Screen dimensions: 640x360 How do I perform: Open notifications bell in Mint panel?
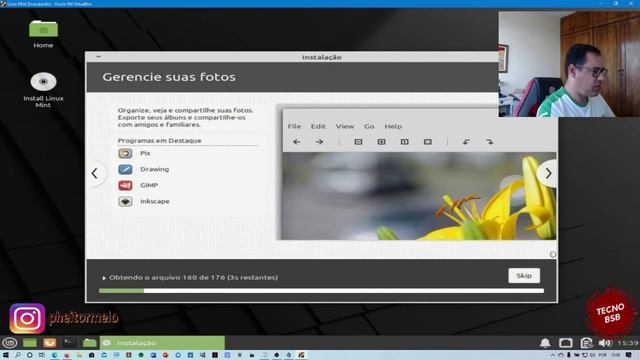(545, 343)
